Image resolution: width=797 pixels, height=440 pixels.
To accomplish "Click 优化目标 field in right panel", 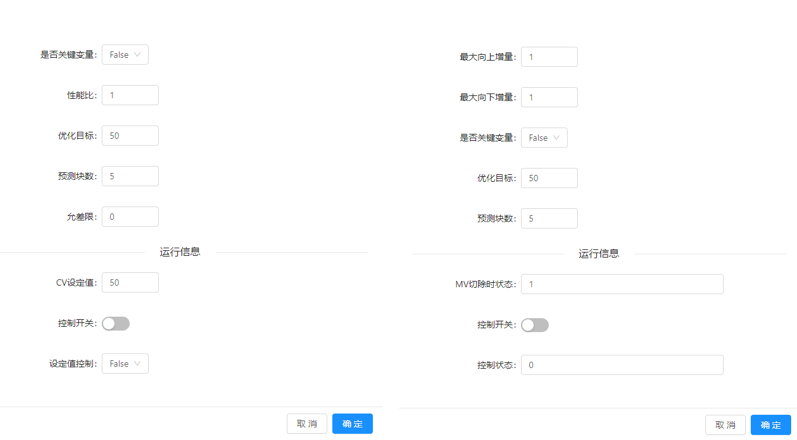I will [549, 178].
